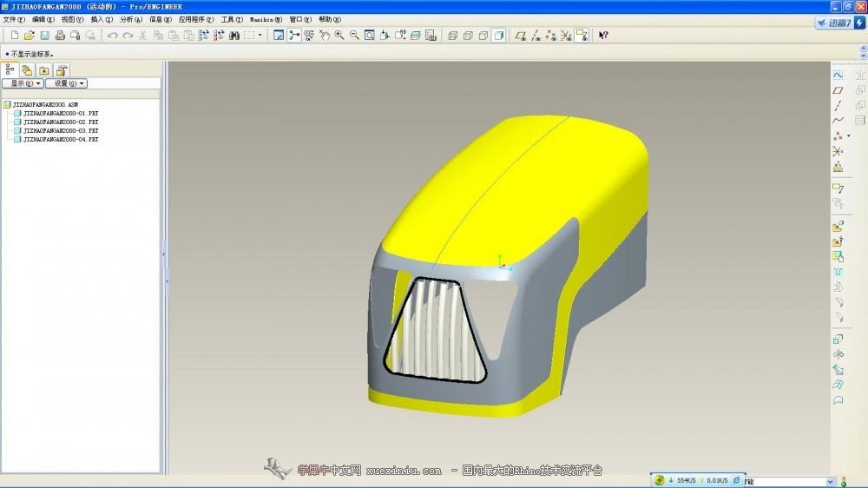Open Find tool with binoculars icon

234,36
